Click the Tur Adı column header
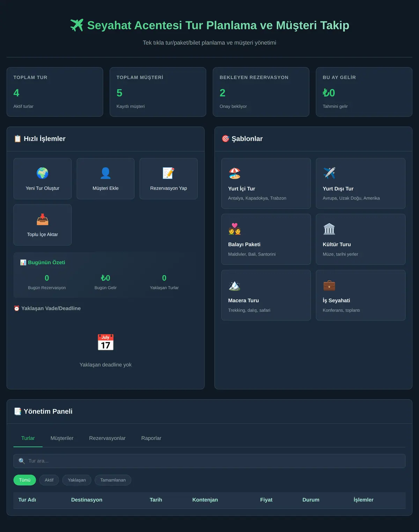 pos(27,500)
